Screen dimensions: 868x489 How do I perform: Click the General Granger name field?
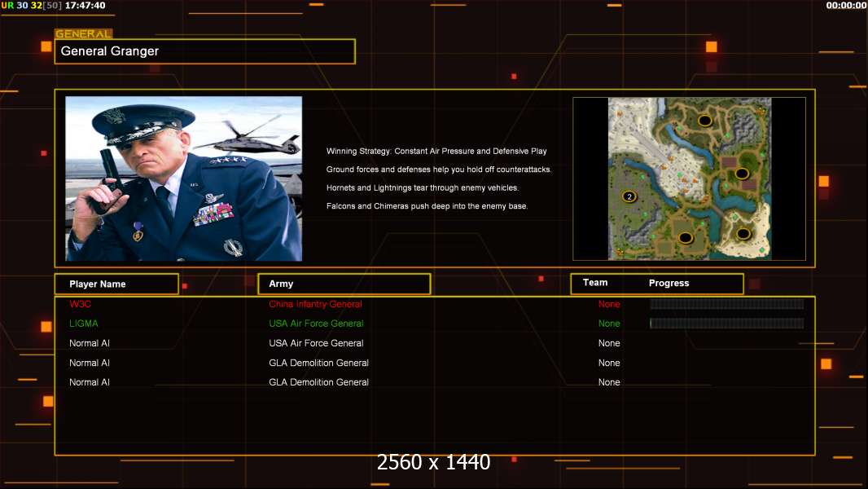click(204, 51)
